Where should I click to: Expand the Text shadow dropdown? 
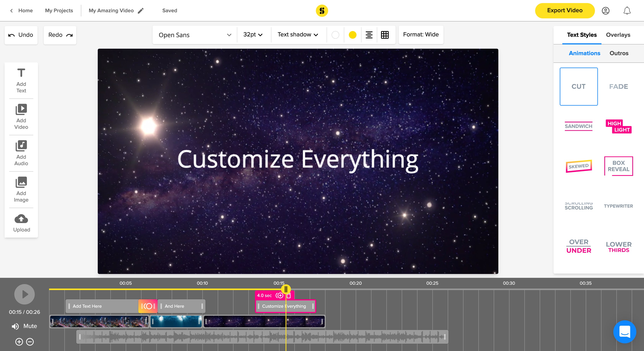pos(298,35)
